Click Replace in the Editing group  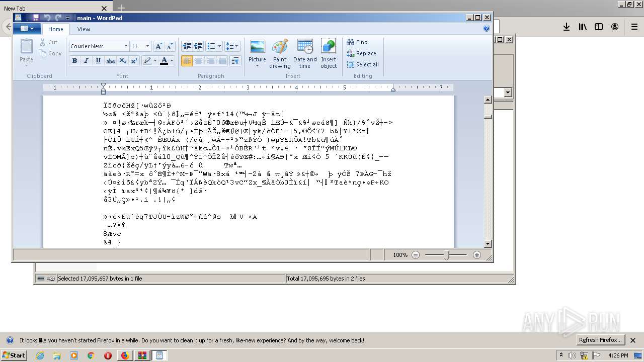click(x=362, y=53)
